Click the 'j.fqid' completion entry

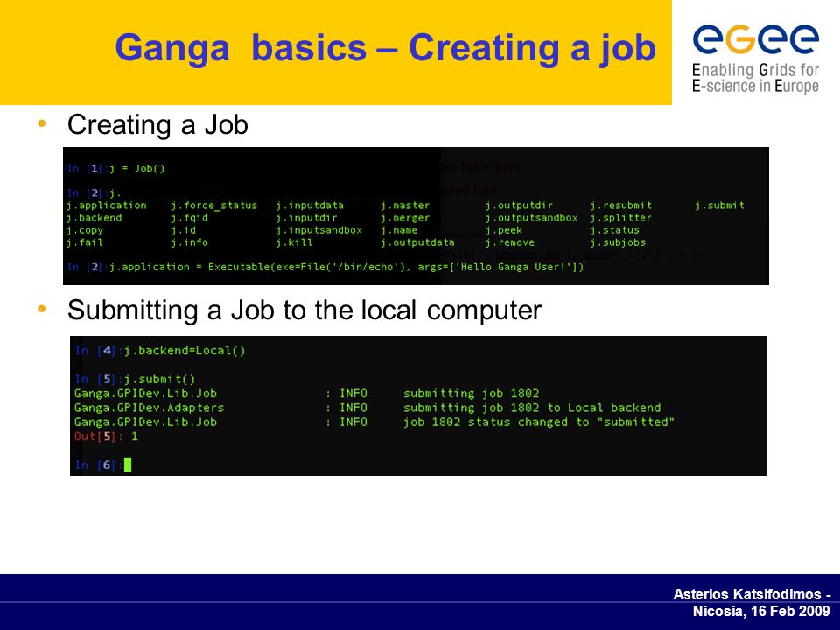point(190,218)
